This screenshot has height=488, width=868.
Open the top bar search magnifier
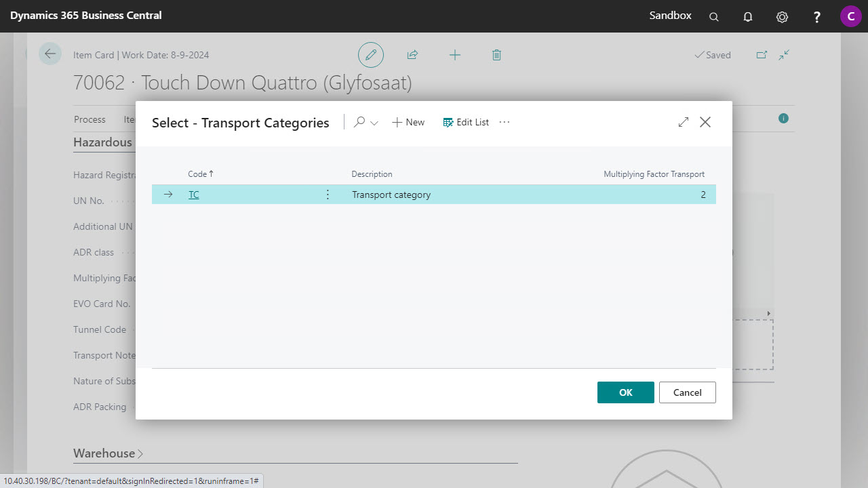point(713,16)
